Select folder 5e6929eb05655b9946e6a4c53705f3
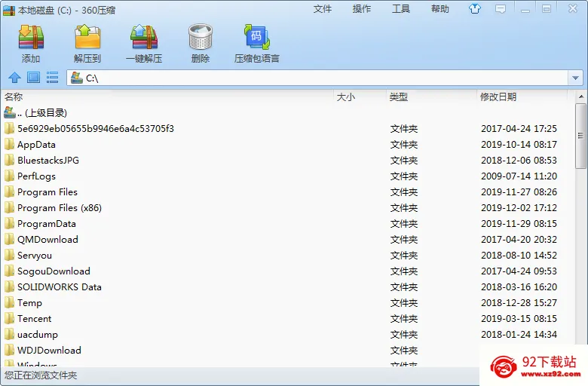588x386 pixels. (x=96, y=129)
